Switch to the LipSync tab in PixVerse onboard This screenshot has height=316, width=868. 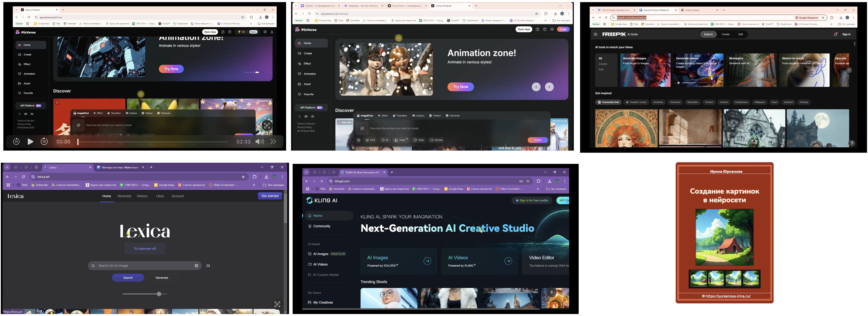(418, 116)
